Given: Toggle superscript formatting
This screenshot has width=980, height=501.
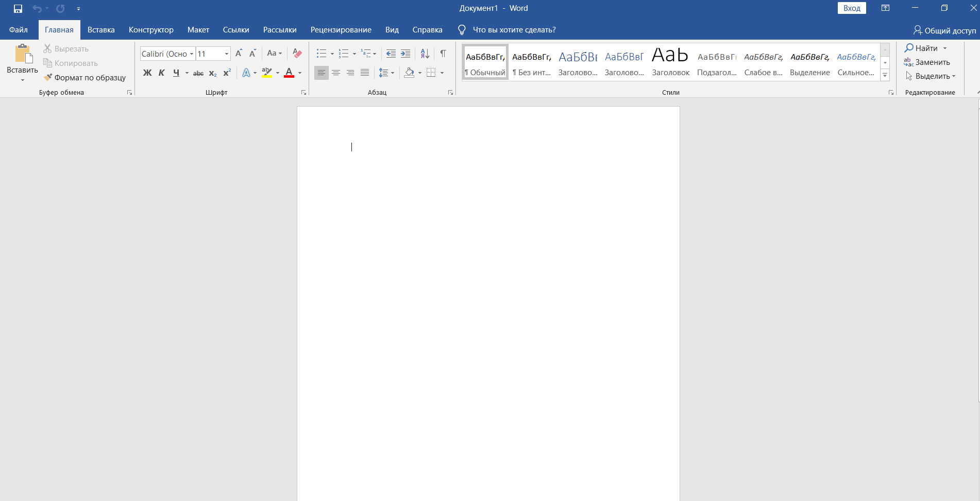Looking at the screenshot, I should tap(227, 73).
